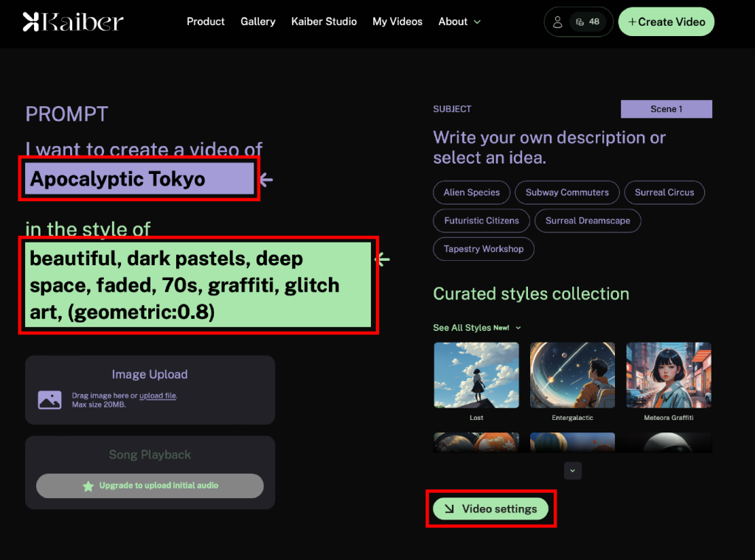Viewport: 755px width, 560px height.
Task: Select the Lost style thumbnail
Action: pyautogui.click(x=476, y=375)
